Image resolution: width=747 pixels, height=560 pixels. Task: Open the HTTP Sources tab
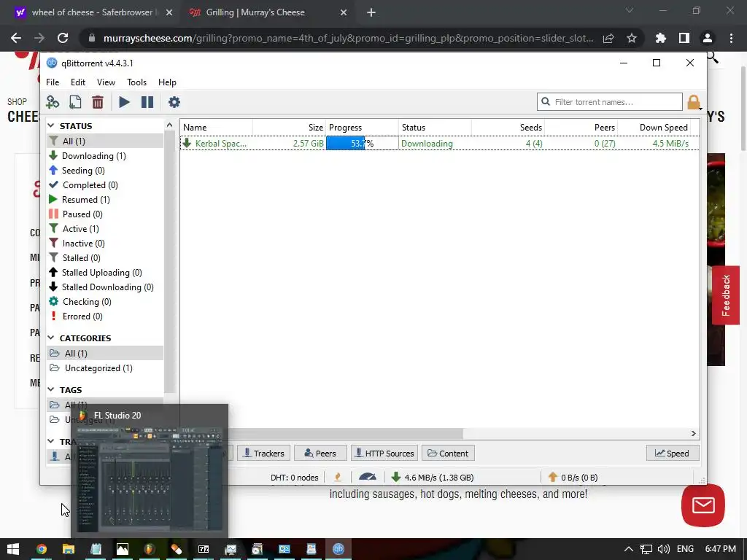click(384, 454)
